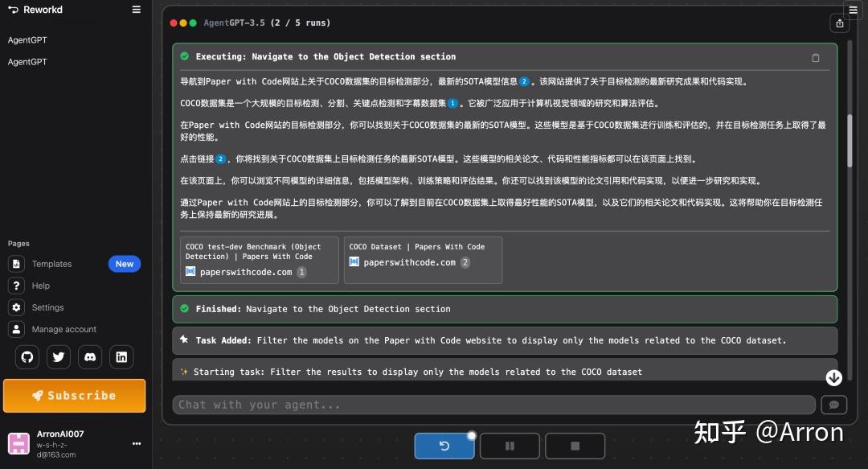Open the Templates page
The height and width of the screenshot is (469, 868).
[x=52, y=264]
